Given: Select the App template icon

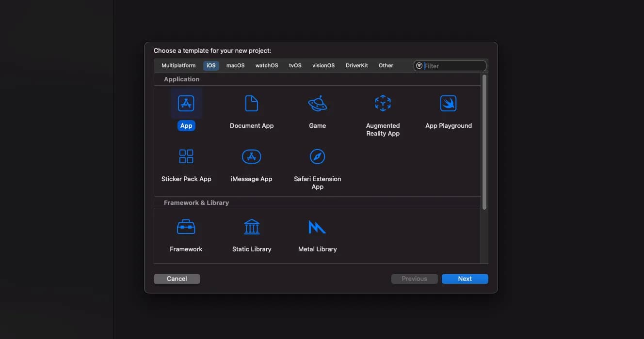Looking at the screenshot, I should click(x=186, y=104).
